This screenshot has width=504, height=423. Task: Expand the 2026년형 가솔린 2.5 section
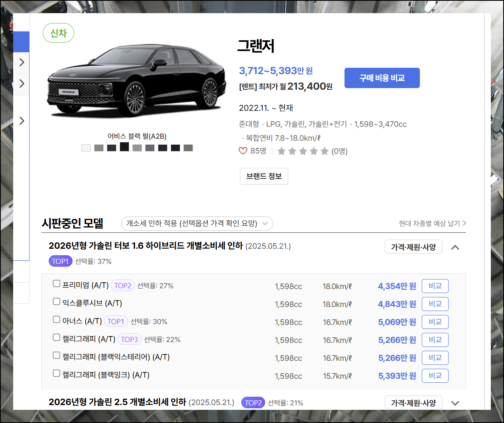tap(455, 403)
